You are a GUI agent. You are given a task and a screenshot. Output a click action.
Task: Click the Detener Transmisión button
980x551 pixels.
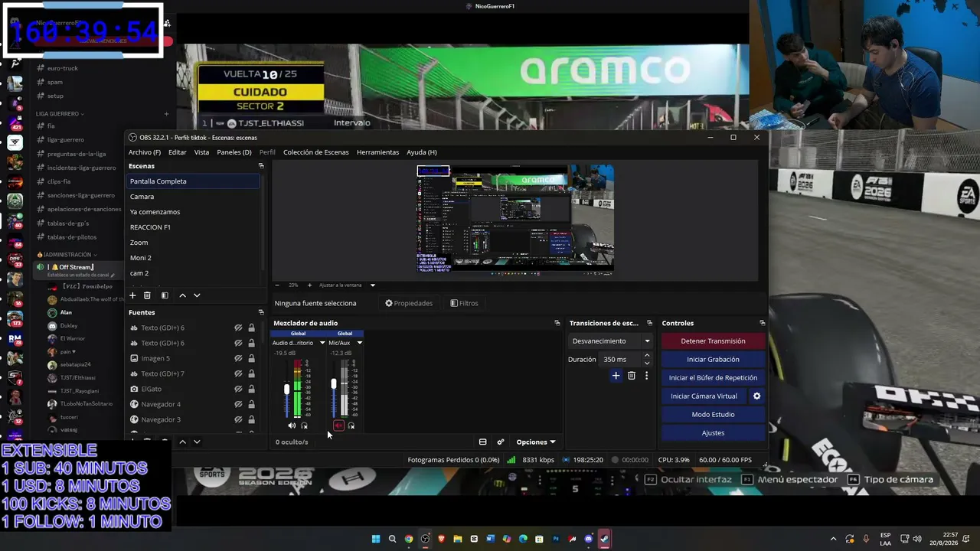(x=713, y=341)
